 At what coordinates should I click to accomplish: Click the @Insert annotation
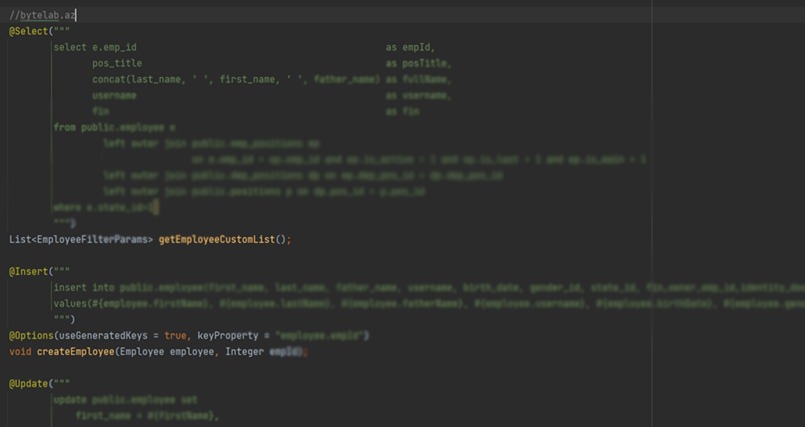(x=27, y=271)
